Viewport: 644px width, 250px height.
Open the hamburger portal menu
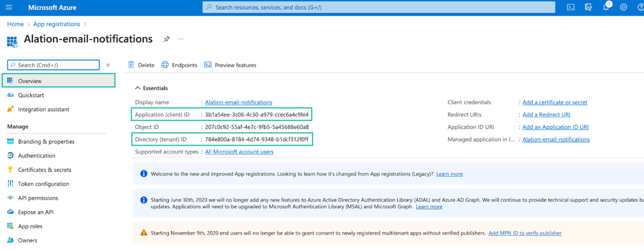tap(10, 7)
